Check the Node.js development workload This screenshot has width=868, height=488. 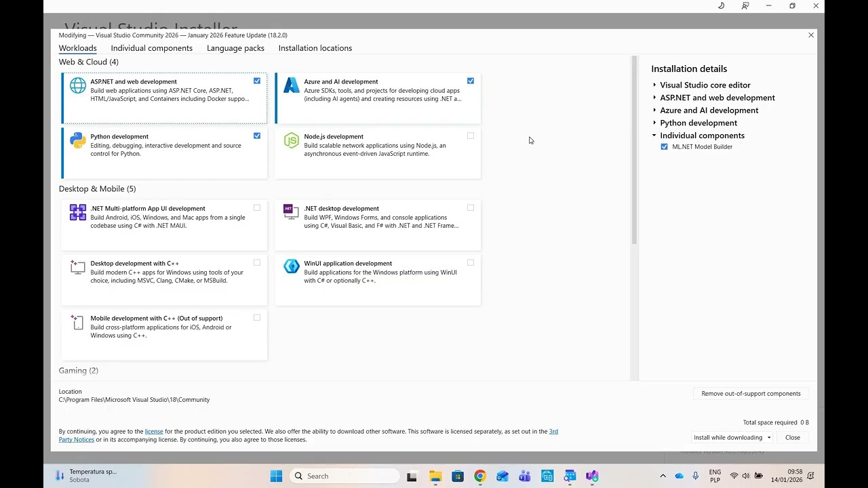pyautogui.click(x=471, y=136)
